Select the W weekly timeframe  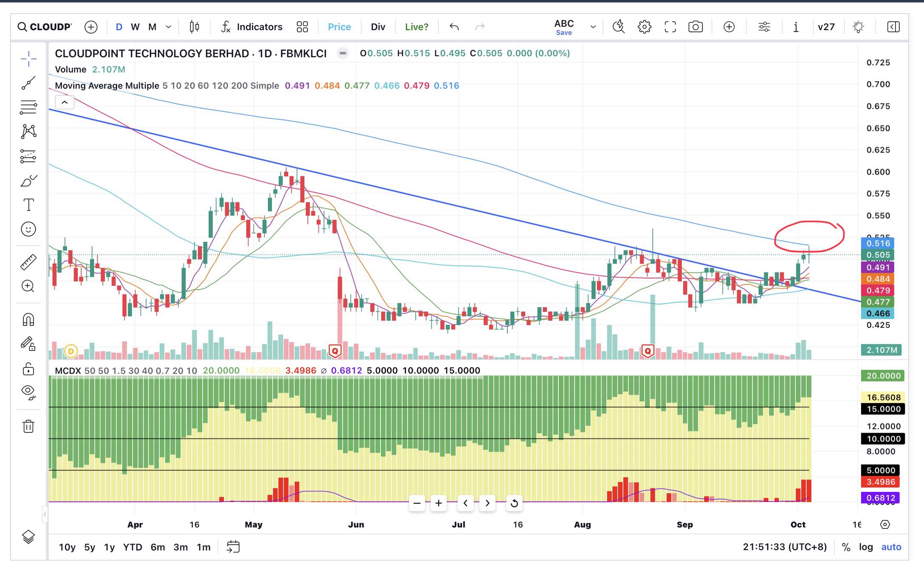(x=135, y=27)
